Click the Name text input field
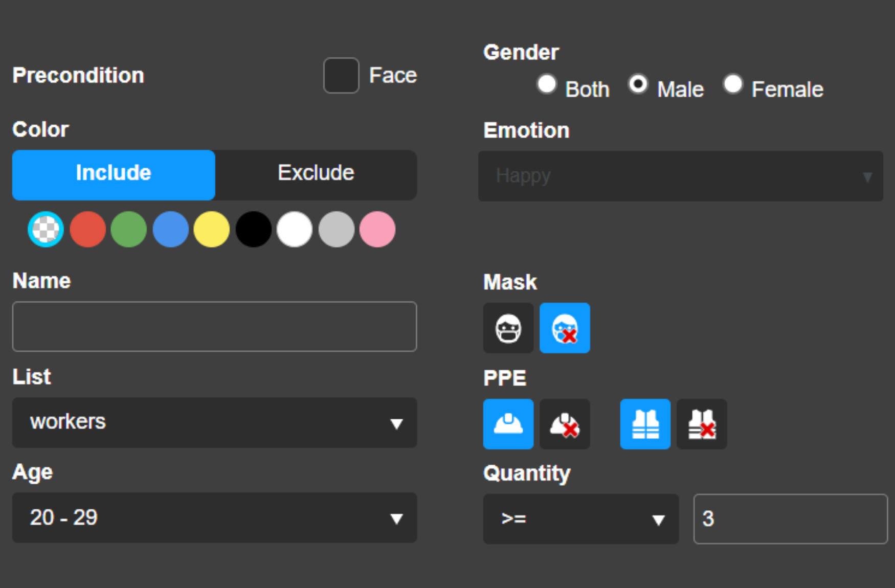 click(x=214, y=326)
